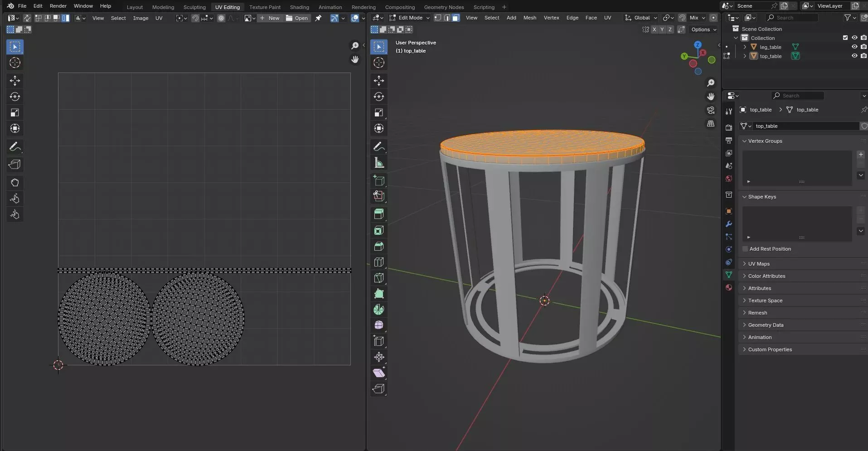Select the Annotate tool in UV editor
Image resolution: width=868 pixels, height=451 pixels.
pos(15,147)
